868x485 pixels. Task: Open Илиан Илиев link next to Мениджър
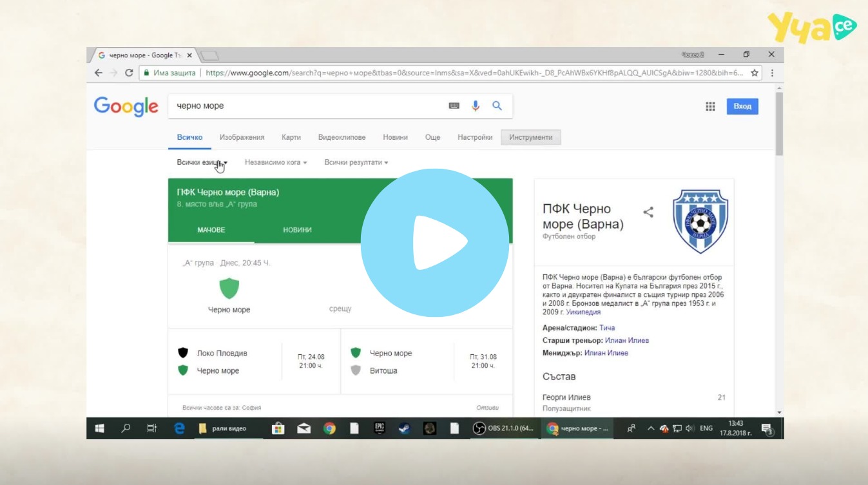[606, 353]
